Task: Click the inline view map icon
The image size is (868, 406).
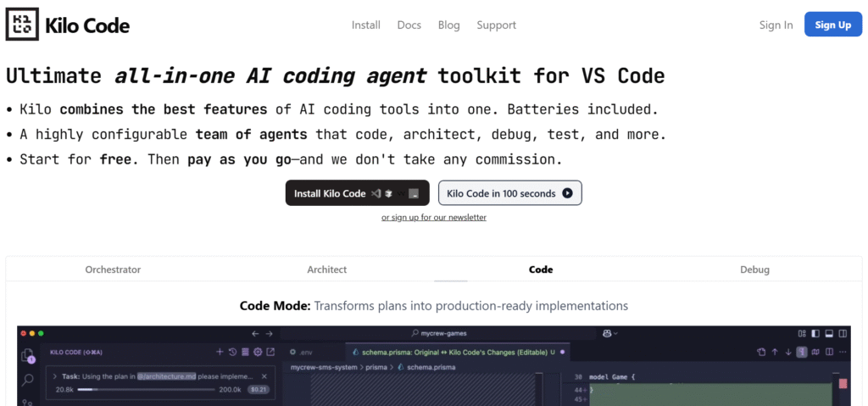Action: [x=815, y=352]
